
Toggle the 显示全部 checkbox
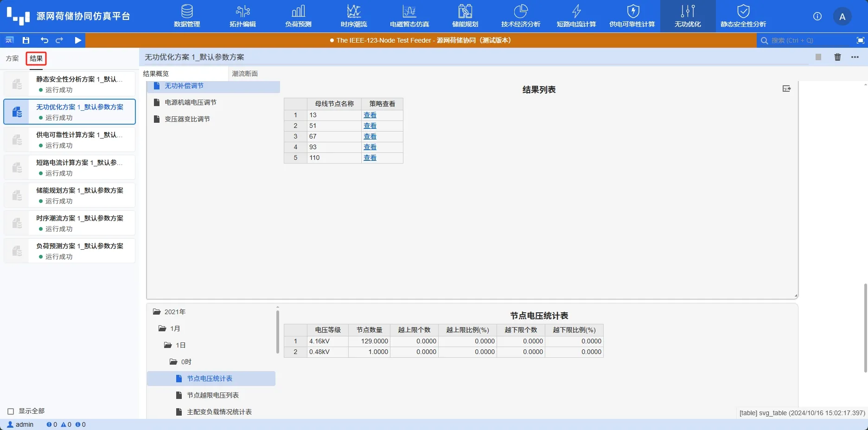(11, 411)
